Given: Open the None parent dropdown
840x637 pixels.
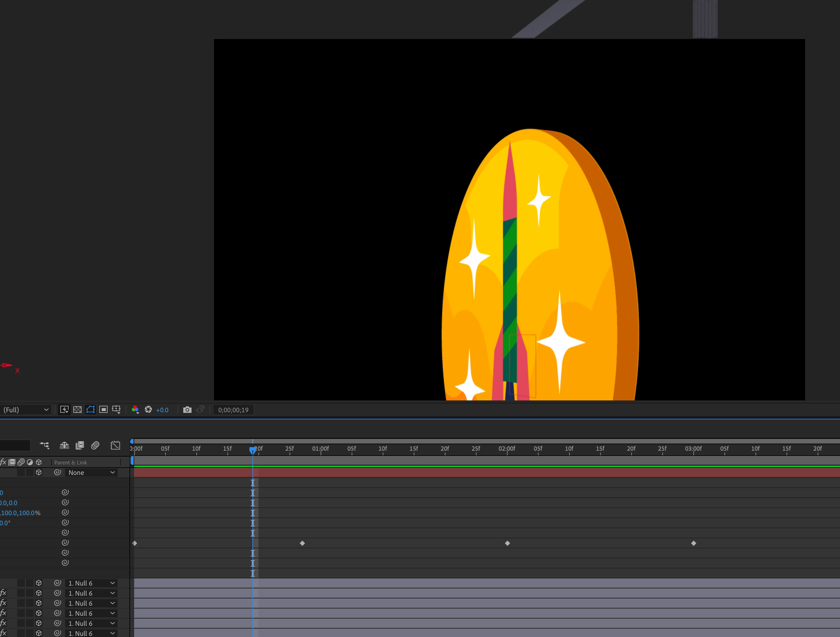Looking at the screenshot, I should pos(91,473).
